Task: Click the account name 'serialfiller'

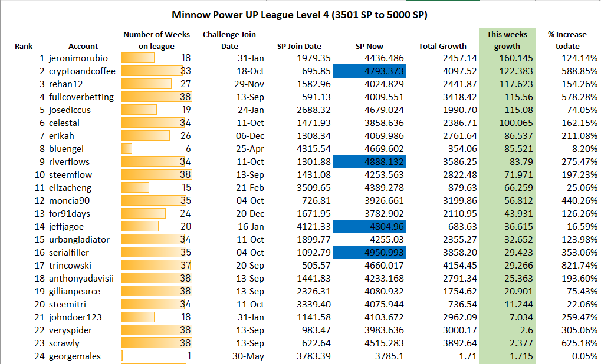Action: (68, 253)
